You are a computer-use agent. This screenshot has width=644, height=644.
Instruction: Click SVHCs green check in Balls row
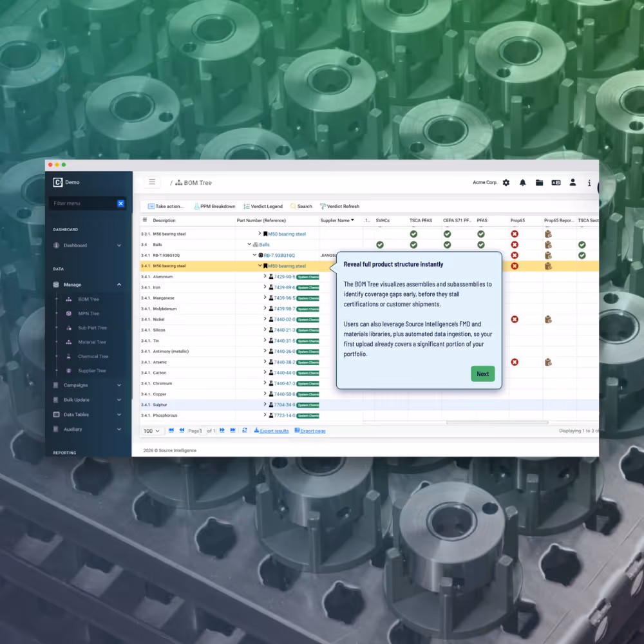pos(380,245)
